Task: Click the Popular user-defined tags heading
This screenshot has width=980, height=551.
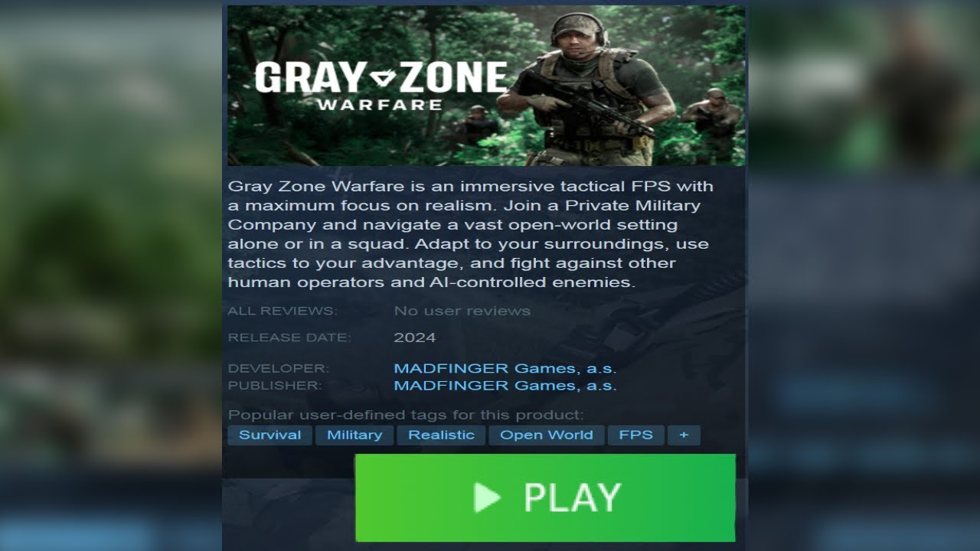Action: pyautogui.click(x=406, y=415)
